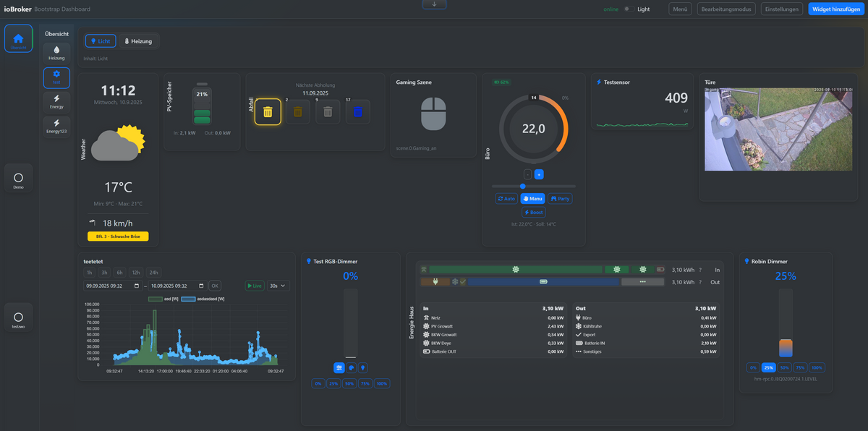Open the Übersicht home view in sidebar
868x431 pixels.
tap(18, 39)
